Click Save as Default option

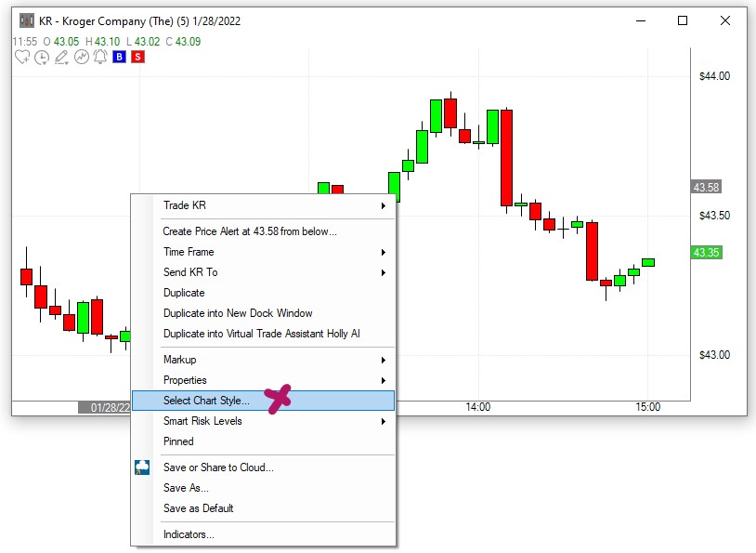(x=198, y=508)
